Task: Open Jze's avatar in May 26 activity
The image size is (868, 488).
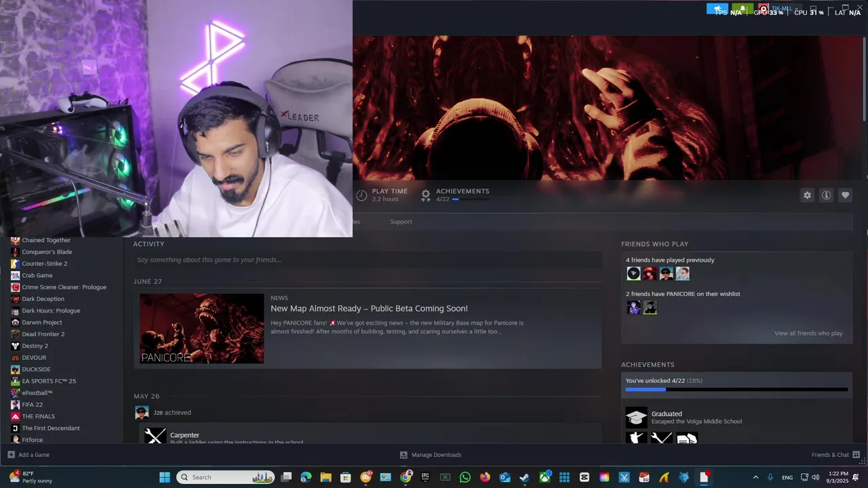Action: [142, 413]
